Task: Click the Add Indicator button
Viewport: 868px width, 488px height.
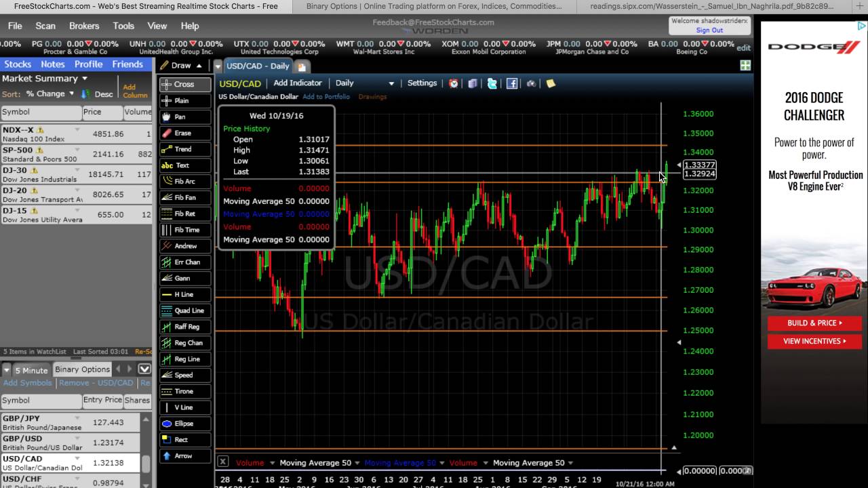Action: point(298,83)
